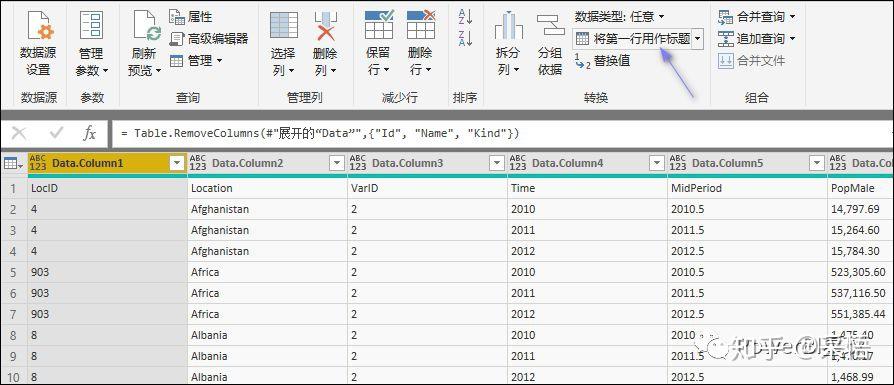Open the Data.Column2 filter dropdown

pos(338,164)
